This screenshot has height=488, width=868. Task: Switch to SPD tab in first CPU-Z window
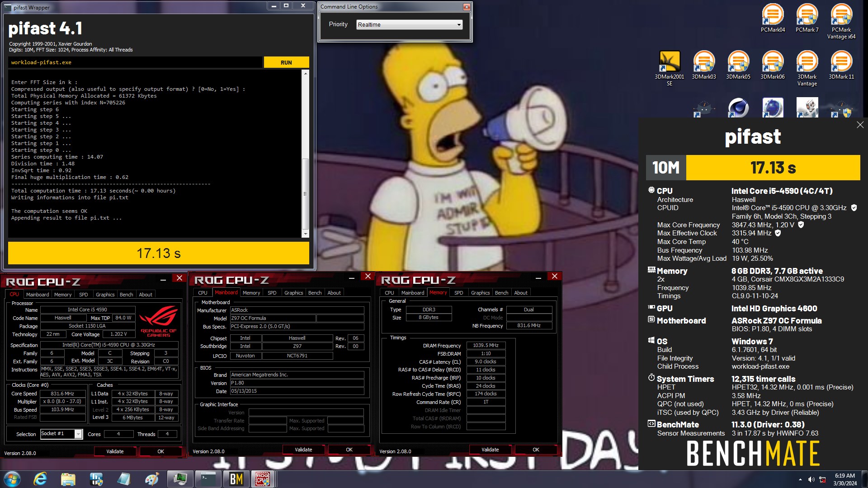click(x=84, y=295)
